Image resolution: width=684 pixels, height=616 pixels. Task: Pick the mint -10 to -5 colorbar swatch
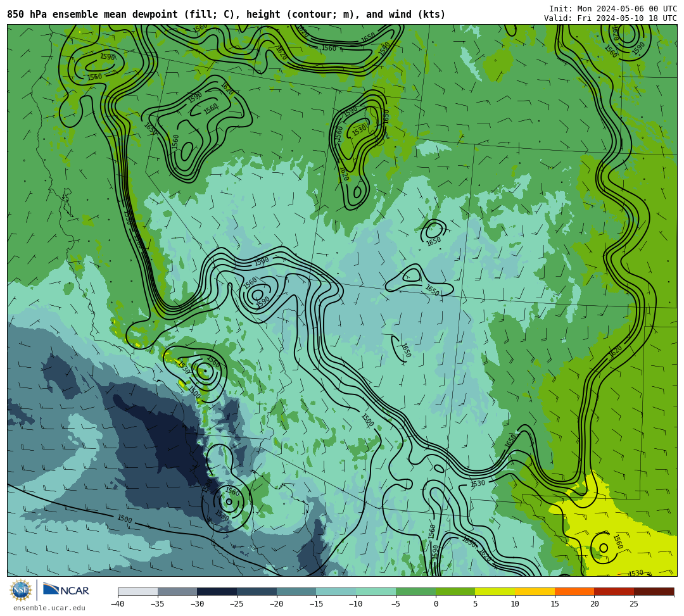[376, 591]
